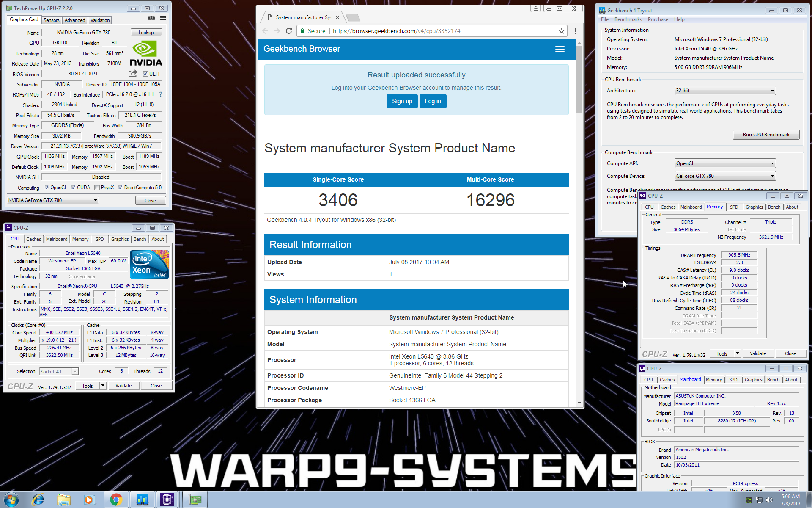The height and width of the screenshot is (508, 812).
Task: Open Chrome's three-dot menu
Action: coord(575,31)
